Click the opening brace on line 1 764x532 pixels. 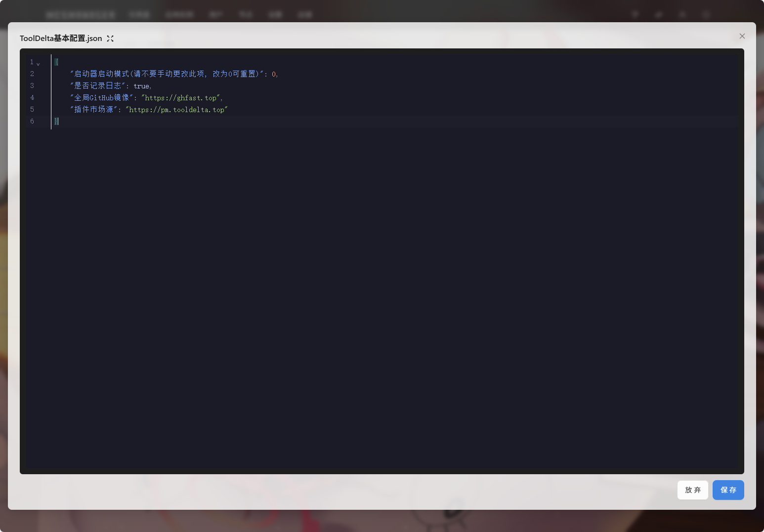click(56, 62)
